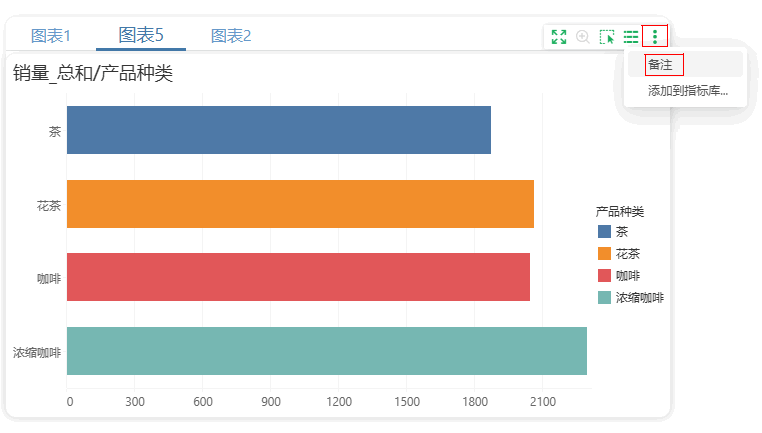Click the orange 花茶 legend swatch
The image size is (762, 433).
[604, 254]
